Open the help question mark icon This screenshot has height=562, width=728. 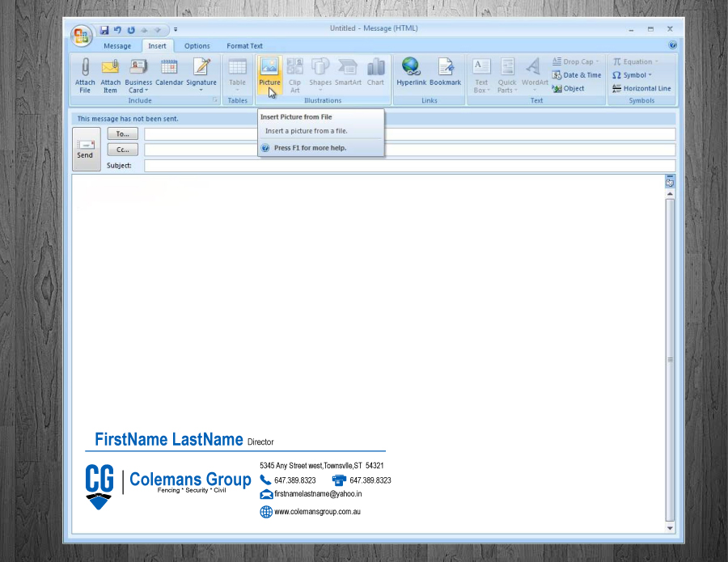pos(672,46)
